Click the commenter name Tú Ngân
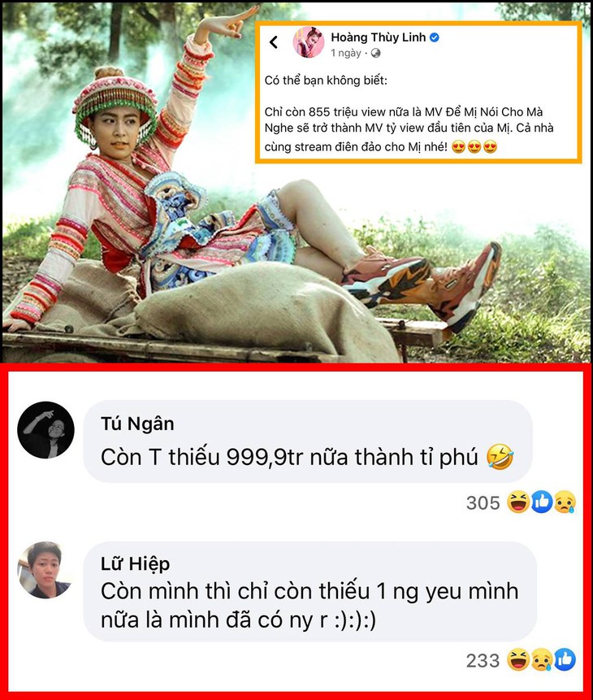Viewport: 593px width, 700px height. click(137, 424)
